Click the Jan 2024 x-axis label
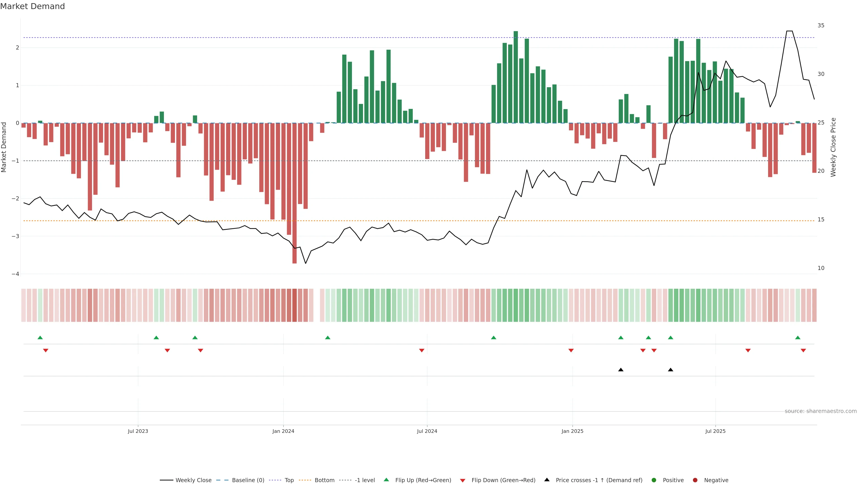Viewport: 868px width, 488px height. pyautogui.click(x=283, y=431)
